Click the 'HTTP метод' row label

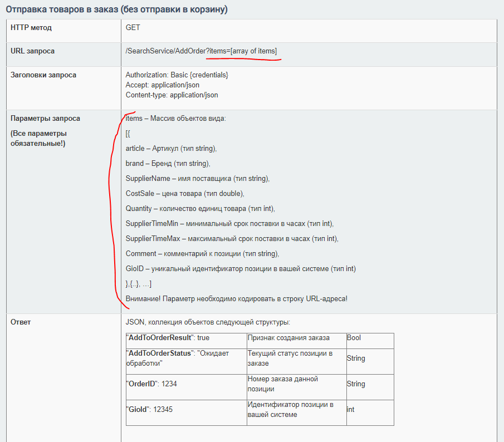tap(31, 28)
